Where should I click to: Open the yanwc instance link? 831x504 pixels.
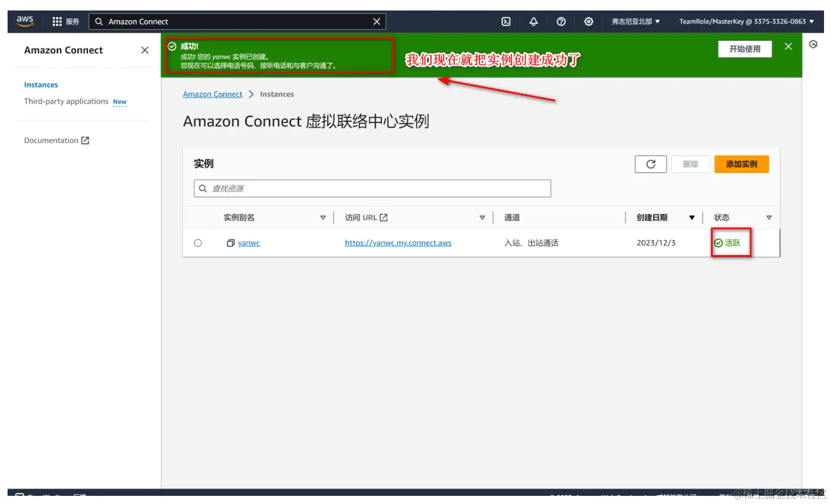[x=249, y=243]
